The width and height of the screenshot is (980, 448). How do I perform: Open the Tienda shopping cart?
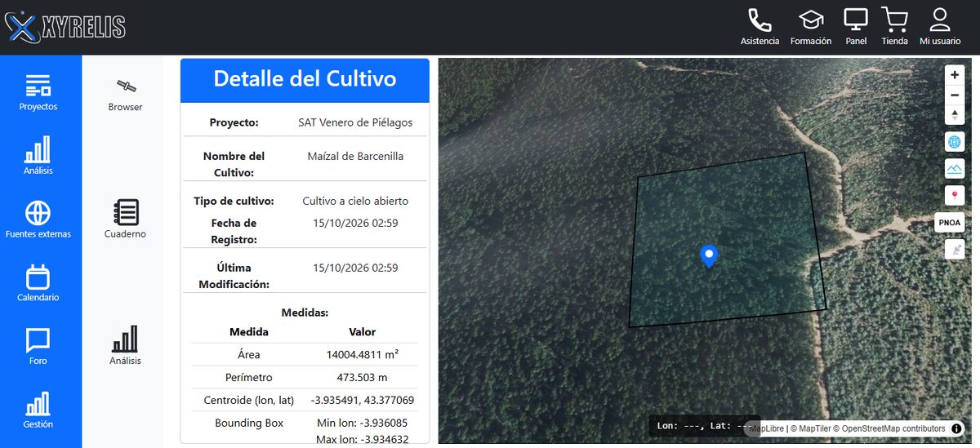895,27
